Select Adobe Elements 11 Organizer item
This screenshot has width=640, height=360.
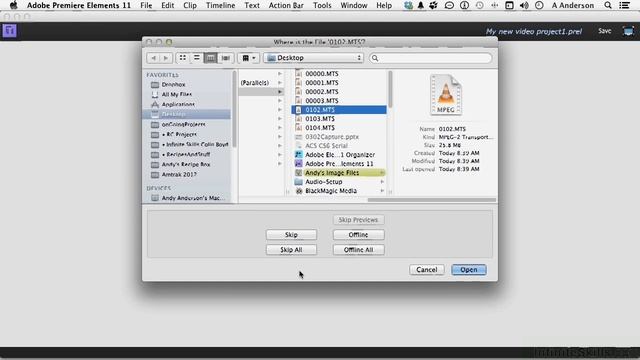340,155
